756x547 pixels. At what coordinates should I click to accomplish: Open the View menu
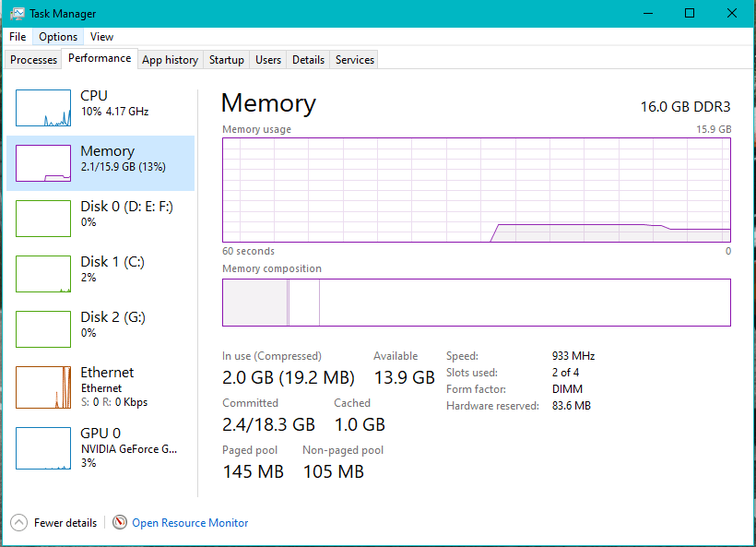tap(101, 37)
